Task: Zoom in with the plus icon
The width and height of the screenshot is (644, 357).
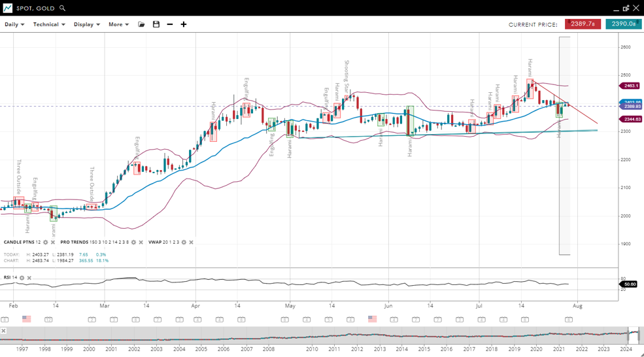Action: pos(184,24)
